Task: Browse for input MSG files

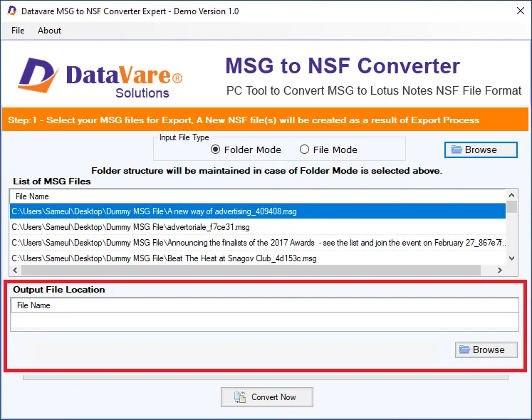Action: 481,149
